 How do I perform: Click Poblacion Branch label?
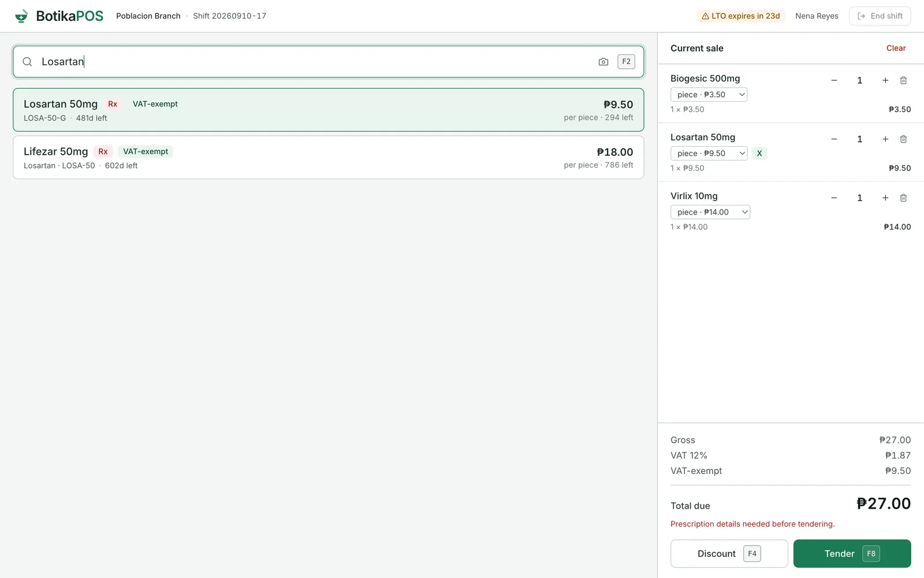click(x=148, y=16)
